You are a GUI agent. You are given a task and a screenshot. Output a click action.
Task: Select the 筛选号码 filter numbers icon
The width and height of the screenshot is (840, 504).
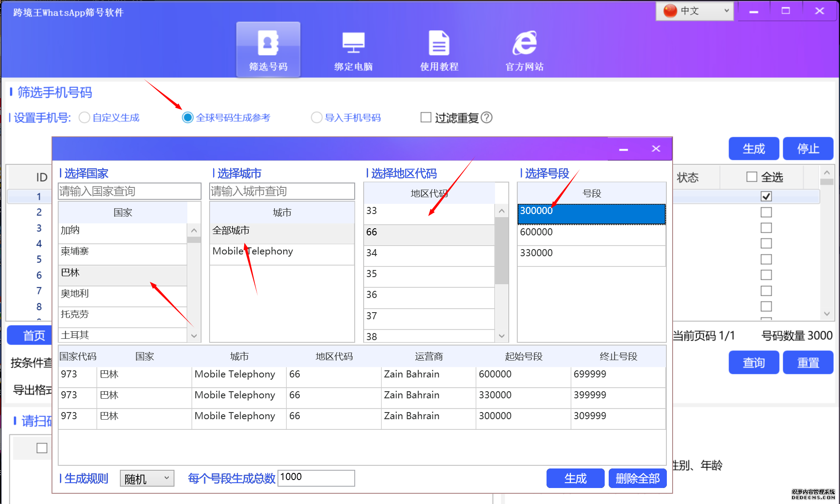268,49
